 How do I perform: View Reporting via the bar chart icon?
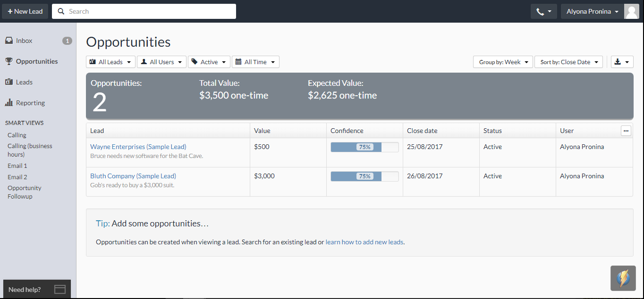[9, 102]
